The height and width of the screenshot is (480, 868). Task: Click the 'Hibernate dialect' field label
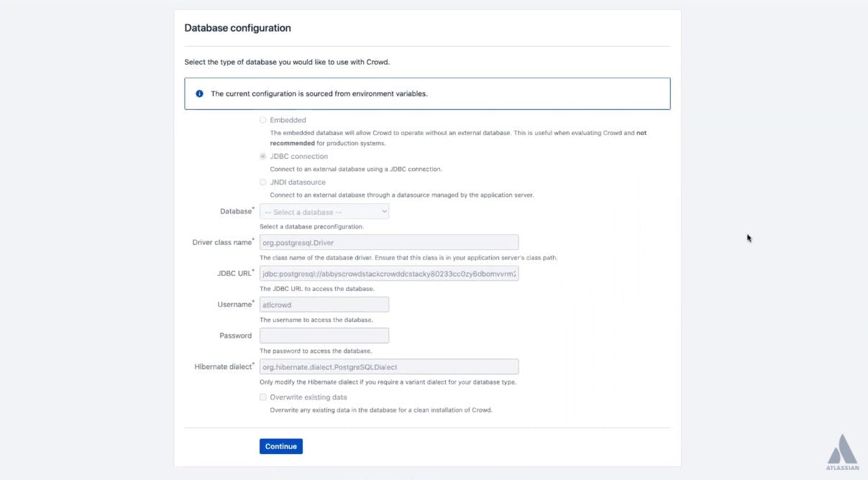pos(223,366)
